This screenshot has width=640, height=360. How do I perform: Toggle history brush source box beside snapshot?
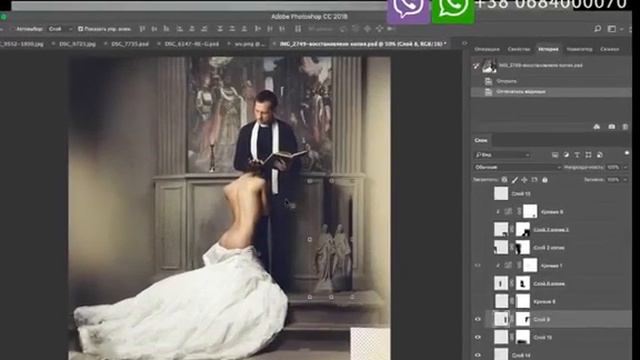pyautogui.click(x=476, y=66)
